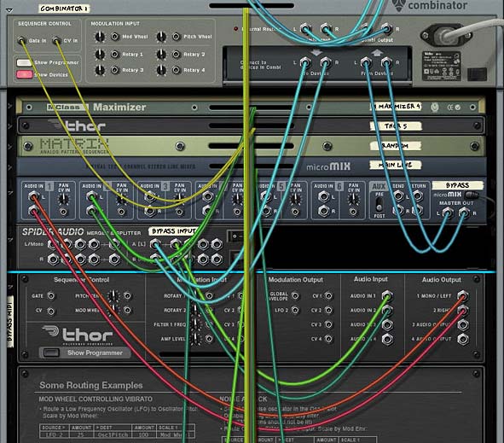504x443 pixels.
Task: Click the Rotary 1 CV input jack
Action: pos(115,54)
